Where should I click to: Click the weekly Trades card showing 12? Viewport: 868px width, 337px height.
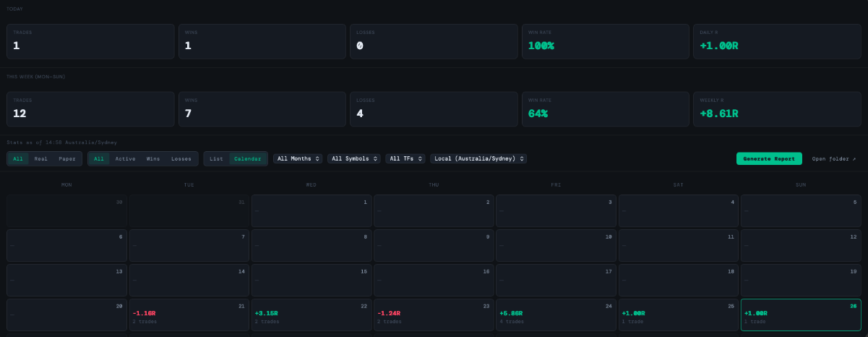[x=90, y=109]
